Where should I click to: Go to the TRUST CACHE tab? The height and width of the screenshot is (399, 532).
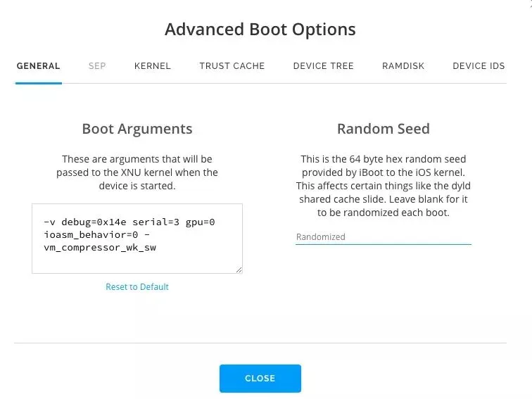tap(232, 66)
